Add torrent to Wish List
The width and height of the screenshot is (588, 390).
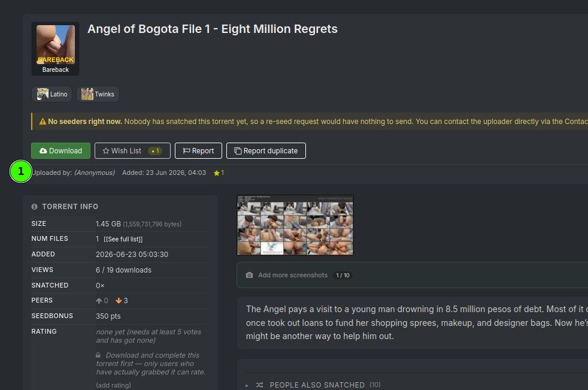[x=132, y=150]
